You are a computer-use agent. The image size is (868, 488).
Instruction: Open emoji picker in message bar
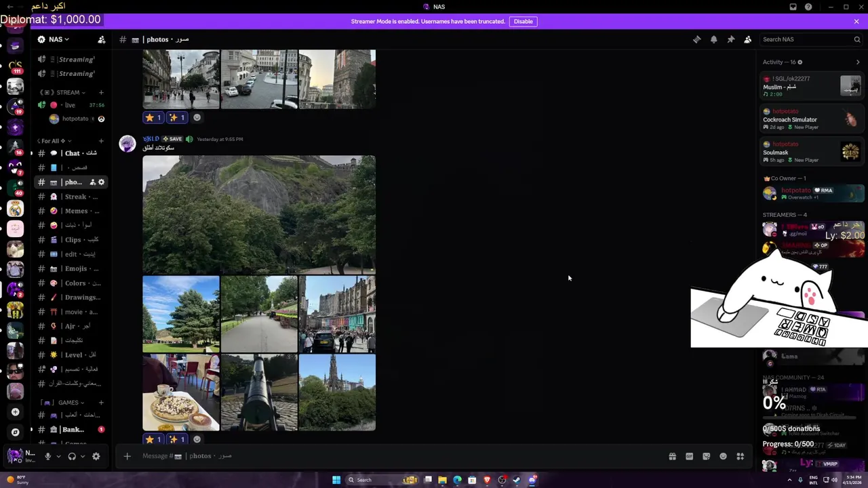pos(723,456)
